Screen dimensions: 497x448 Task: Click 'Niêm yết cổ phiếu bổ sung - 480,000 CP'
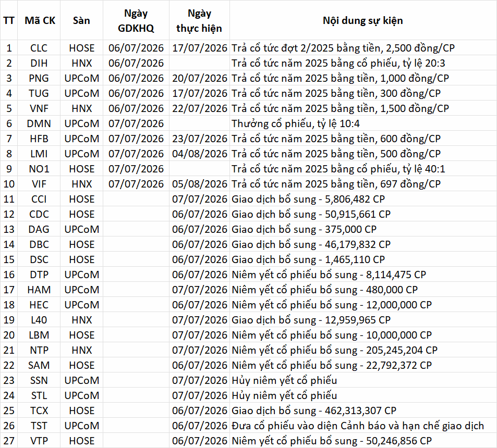pyautogui.click(x=324, y=290)
